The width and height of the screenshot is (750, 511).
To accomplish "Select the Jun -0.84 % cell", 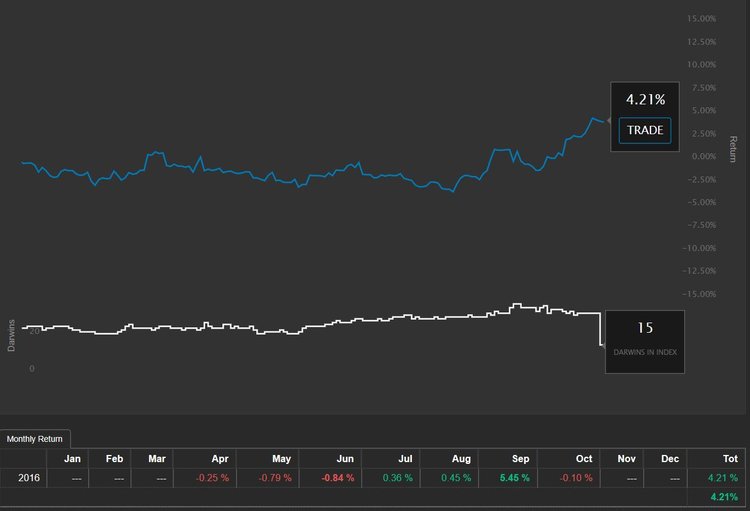I will point(331,478).
